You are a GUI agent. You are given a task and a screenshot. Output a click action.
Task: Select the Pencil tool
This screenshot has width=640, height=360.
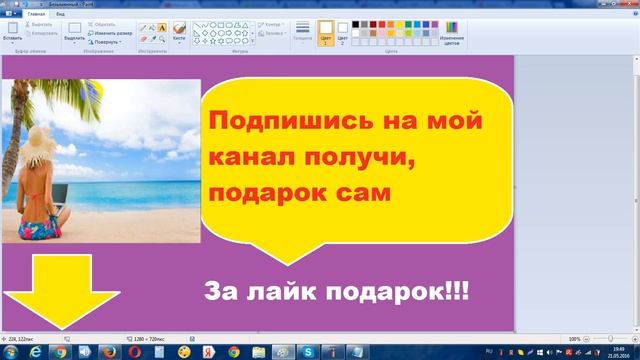pos(143,28)
